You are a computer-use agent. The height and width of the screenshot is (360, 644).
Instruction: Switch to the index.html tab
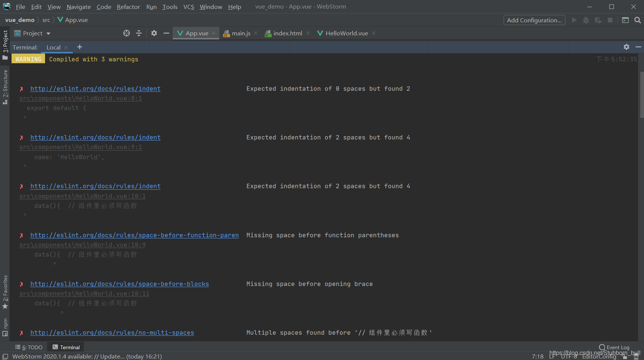[288, 33]
